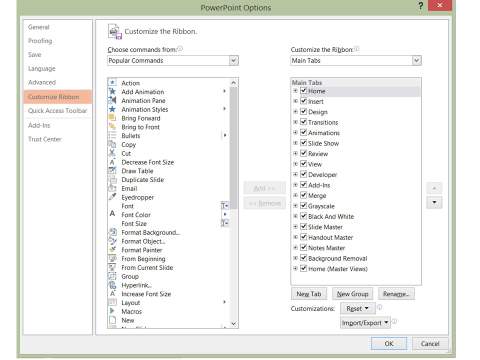Go to the Advanced options category
The image size is (480, 360).
pos(42,82)
